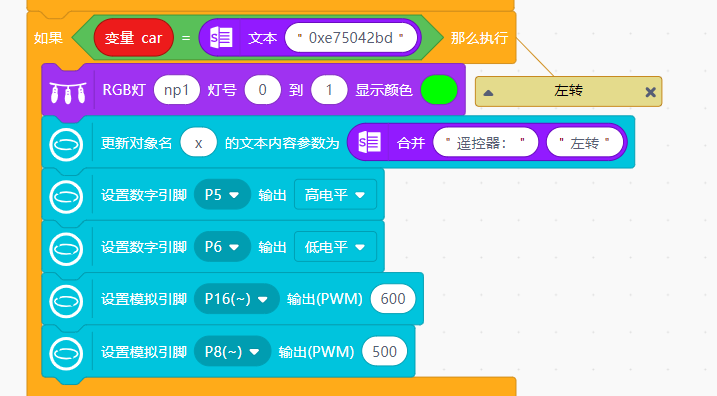717x396 pixels.
Task: Click the text block icon beside 文本
Action: [x=221, y=37]
